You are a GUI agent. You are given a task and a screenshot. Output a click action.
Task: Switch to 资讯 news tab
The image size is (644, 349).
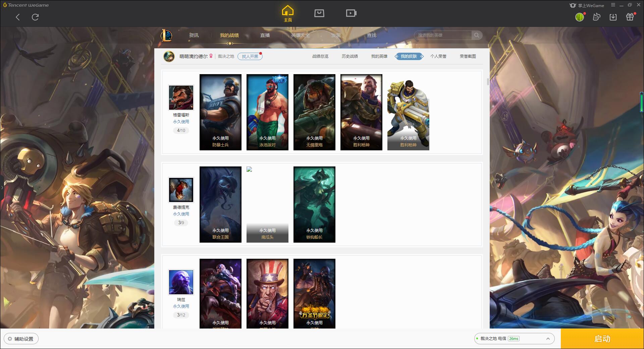pyautogui.click(x=194, y=35)
